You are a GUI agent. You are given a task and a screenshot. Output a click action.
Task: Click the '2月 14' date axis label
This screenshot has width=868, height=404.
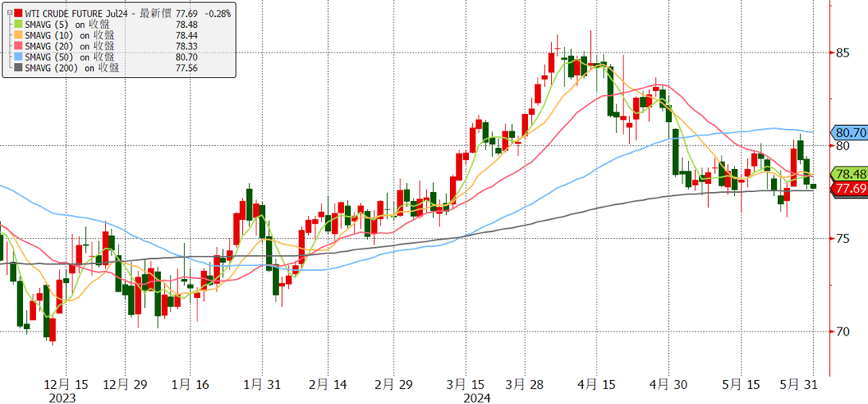(327, 384)
